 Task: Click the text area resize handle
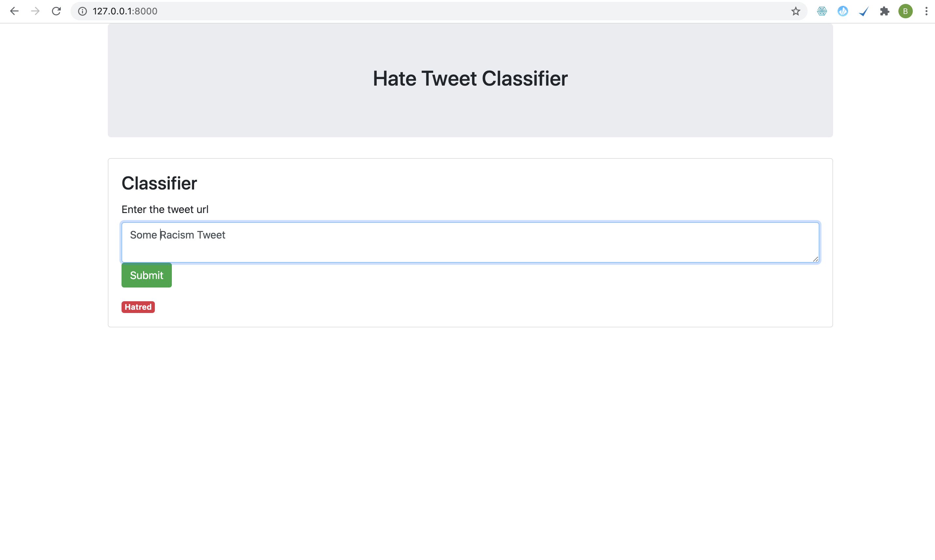point(815,259)
